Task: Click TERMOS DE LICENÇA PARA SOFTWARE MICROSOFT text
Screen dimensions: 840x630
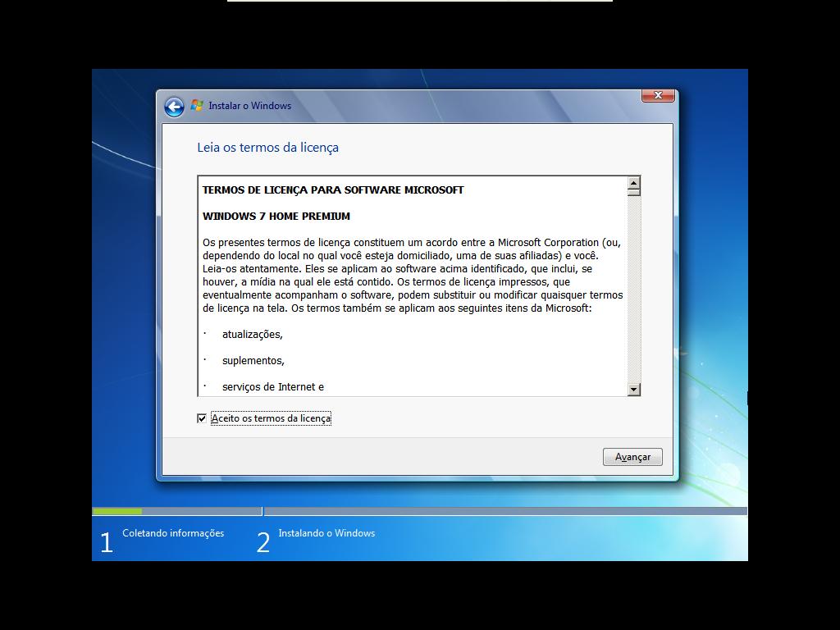Action: [x=333, y=189]
